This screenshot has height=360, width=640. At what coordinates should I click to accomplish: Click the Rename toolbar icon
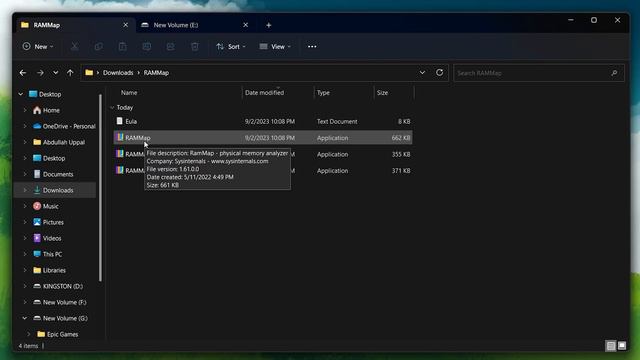147,47
